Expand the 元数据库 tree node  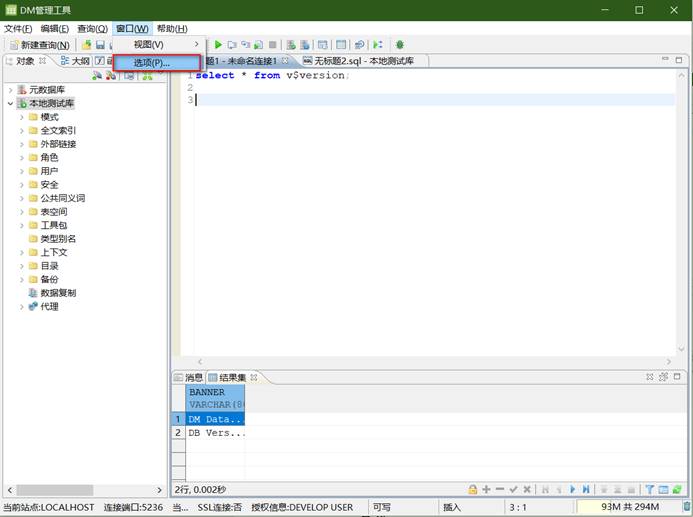pos(10,90)
